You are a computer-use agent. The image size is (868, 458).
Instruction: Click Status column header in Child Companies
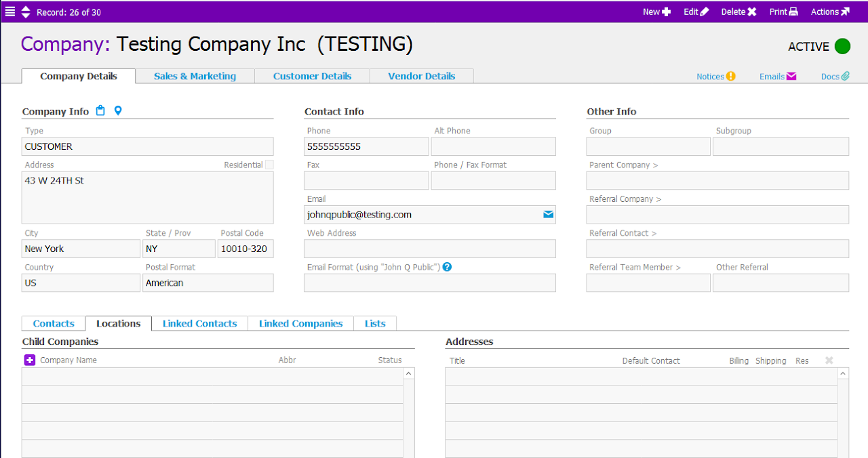(390, 360)
